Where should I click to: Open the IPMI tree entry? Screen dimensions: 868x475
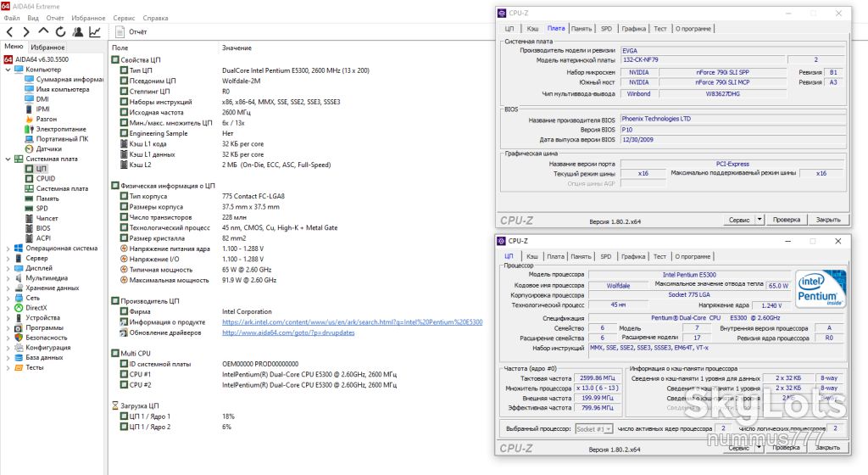[x=42, y=109]
